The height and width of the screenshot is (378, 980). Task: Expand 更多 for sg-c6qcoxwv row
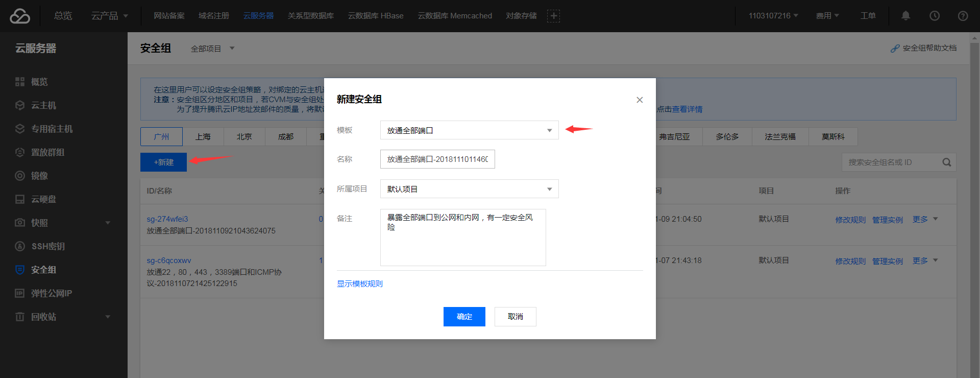(x=925, y=261)
